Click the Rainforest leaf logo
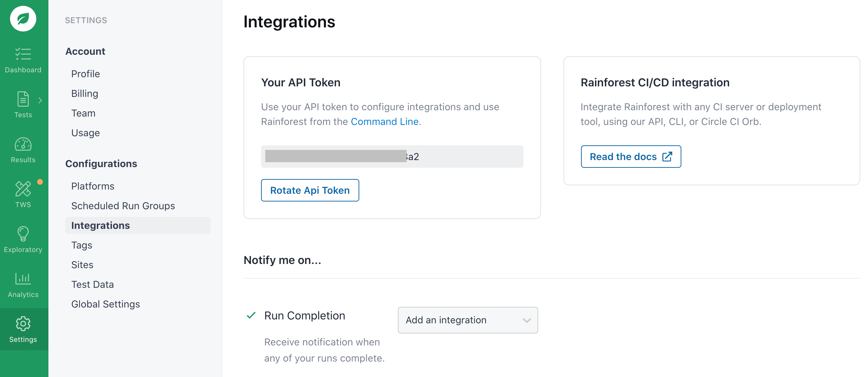Image resolution: width=868 pixels, height=377 pixels. (x=23, y=19)
